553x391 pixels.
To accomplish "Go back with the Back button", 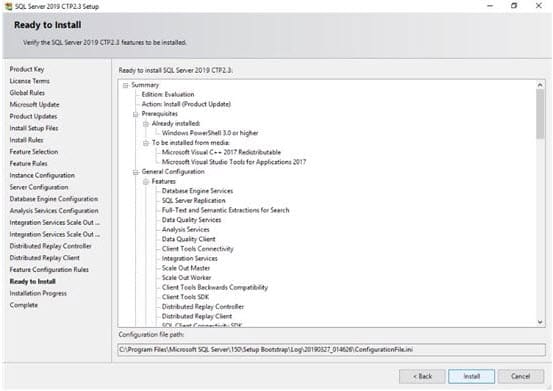I will (422, 376).
